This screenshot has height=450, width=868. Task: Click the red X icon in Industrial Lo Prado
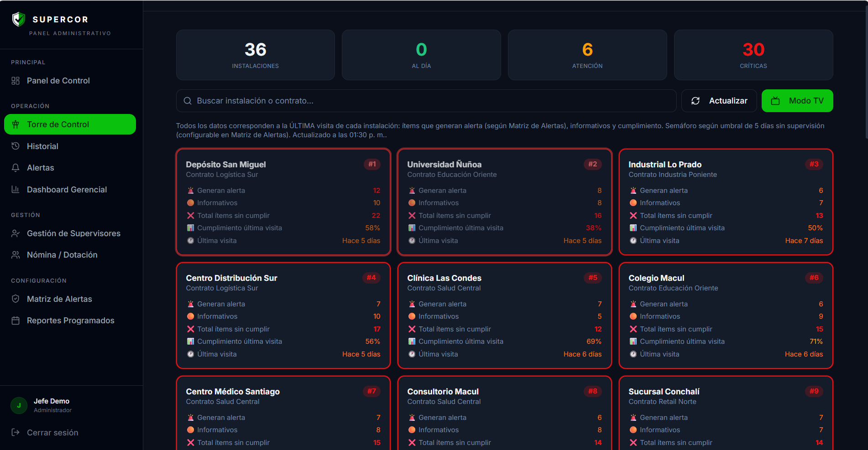(x=633, y=216)
